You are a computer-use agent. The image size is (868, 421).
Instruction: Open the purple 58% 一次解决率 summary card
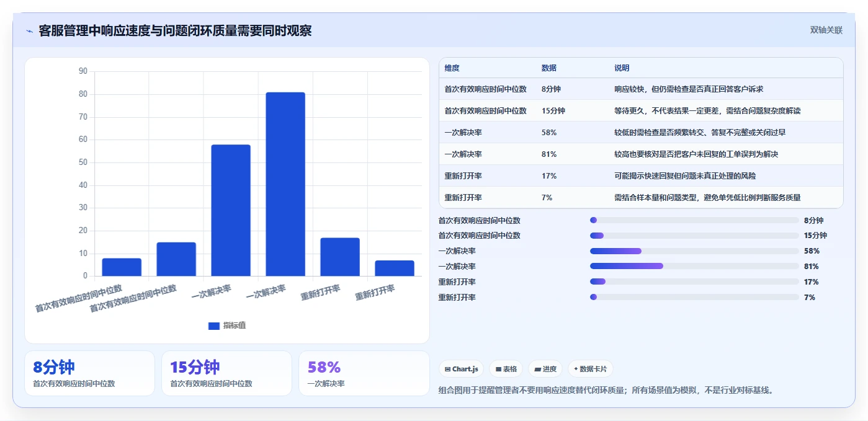point(364,373)
